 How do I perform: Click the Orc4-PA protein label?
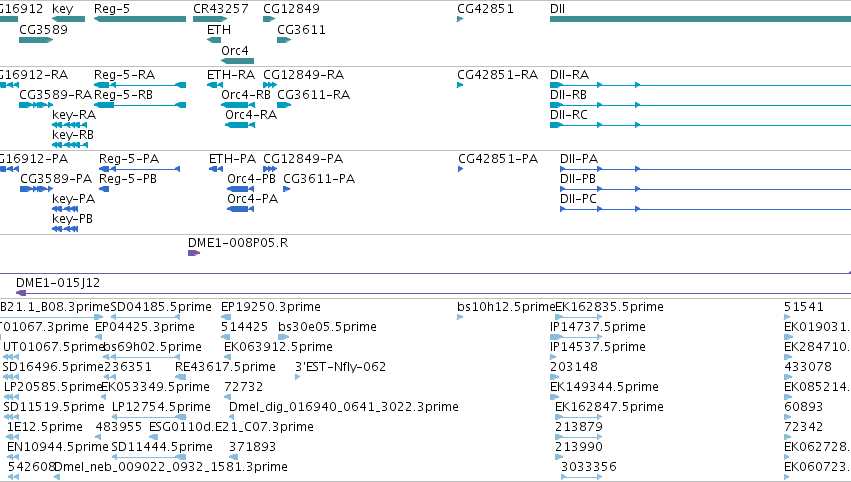click(252, 199)
